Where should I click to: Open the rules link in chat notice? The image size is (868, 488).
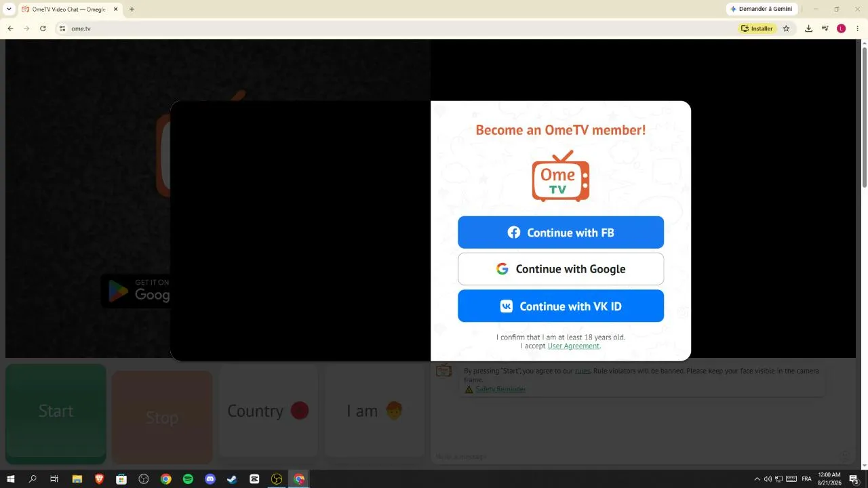click(x=582, y=371)
